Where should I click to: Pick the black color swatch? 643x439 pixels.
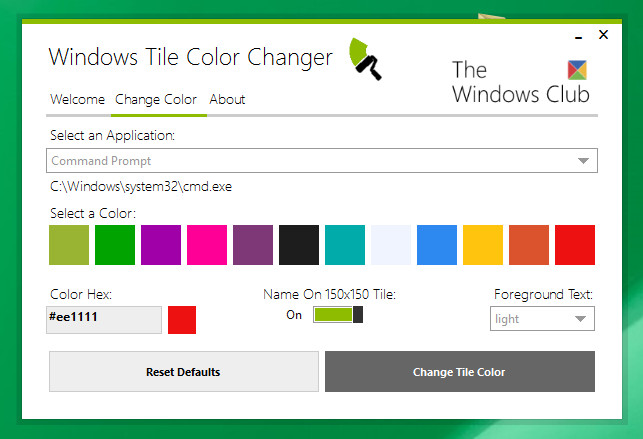pyautogui.click(x=299, y=245)
